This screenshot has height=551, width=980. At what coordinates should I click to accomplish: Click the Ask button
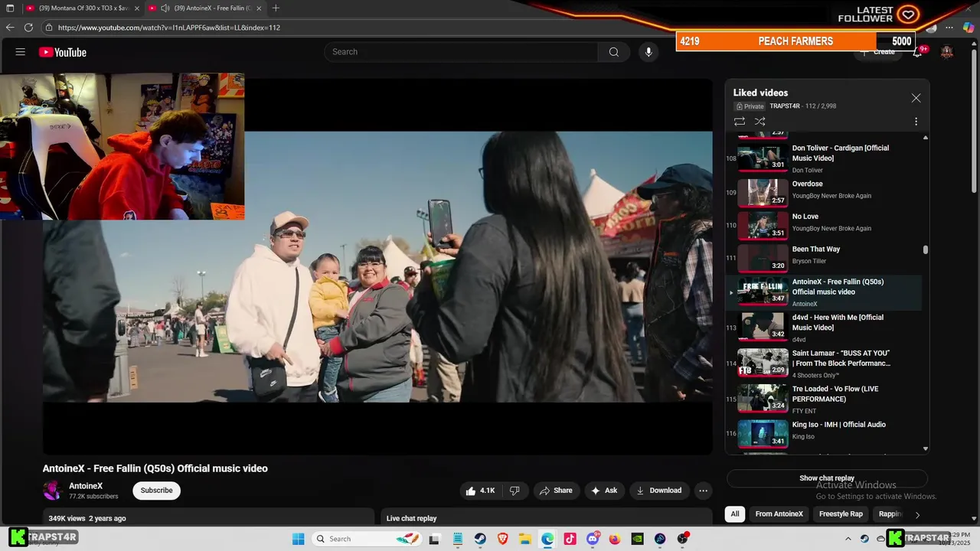(x=604, y=491)
